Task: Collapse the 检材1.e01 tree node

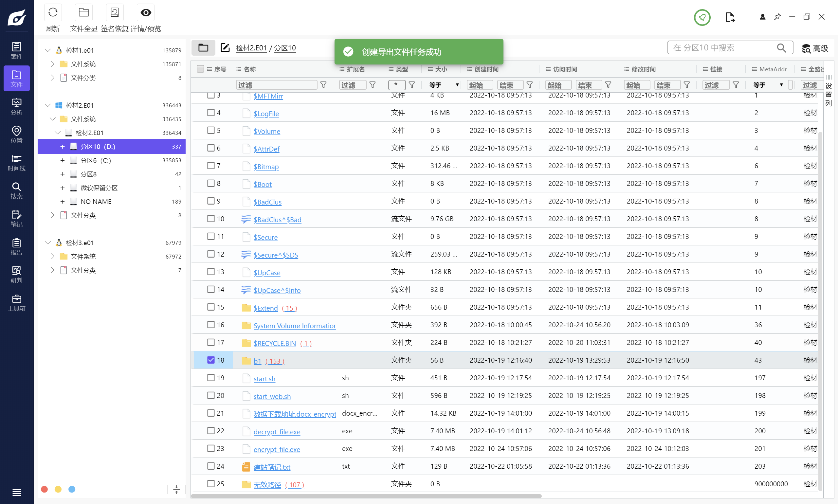Action: pos(48,50)
